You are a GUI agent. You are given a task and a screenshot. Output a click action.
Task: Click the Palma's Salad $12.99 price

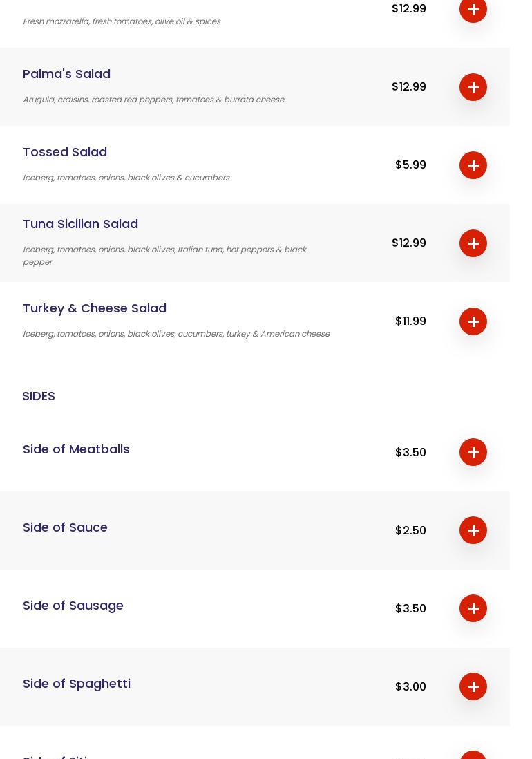pyautogui.click(x=408, y=87)
